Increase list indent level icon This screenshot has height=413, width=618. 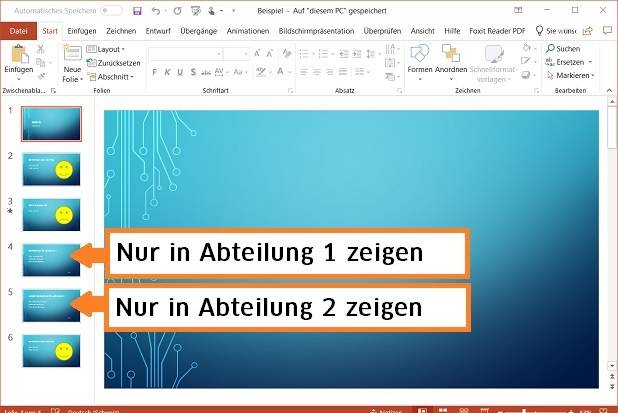pyautogui.click(x=357, y=54)
